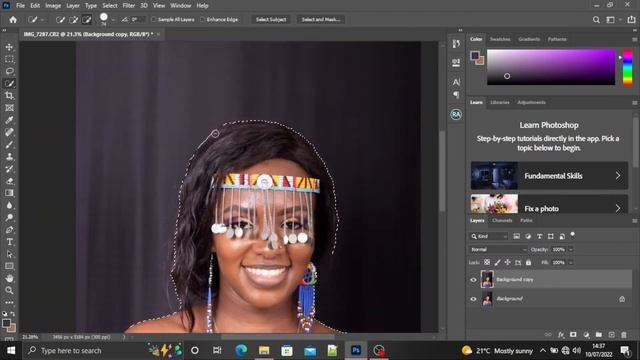Select the Lasso tool
The image size is (640, 360).
point(9,71)
